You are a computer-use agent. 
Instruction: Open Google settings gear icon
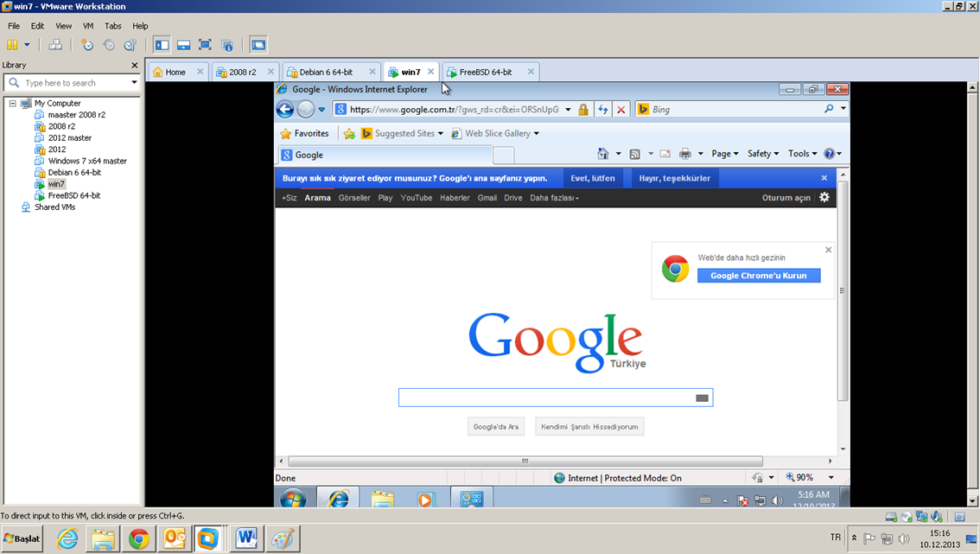[x=824, y=197]
